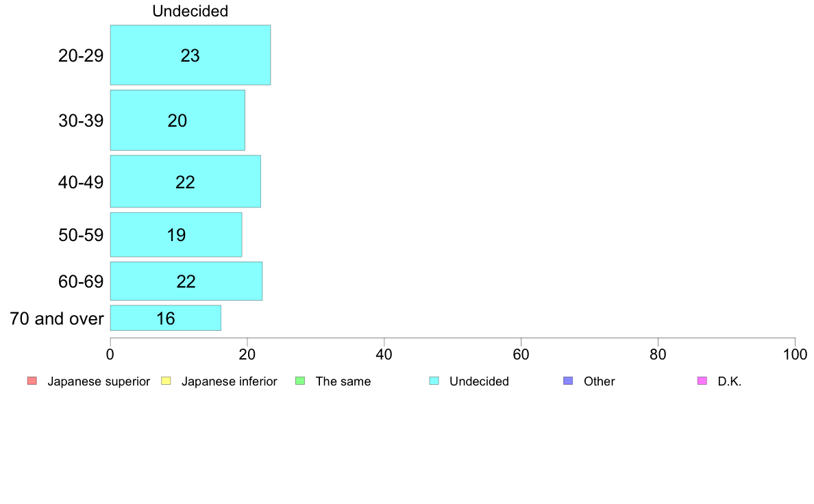Image resolution: width=814 pixels, height=504 pixels.
Task: Click the D.K. legend text
Action: click(x=730, y=381)
